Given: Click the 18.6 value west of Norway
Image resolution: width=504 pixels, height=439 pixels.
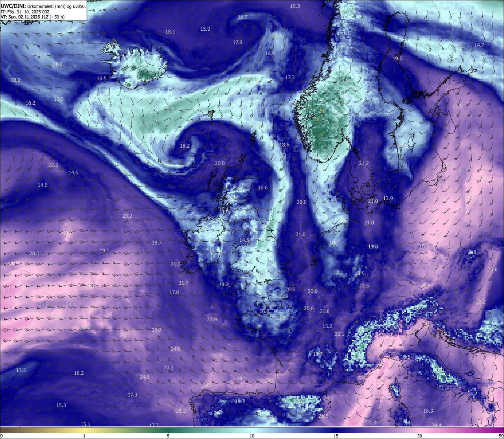Looking at the screenshot, I should pyautogui.click(x=284, y=144).
